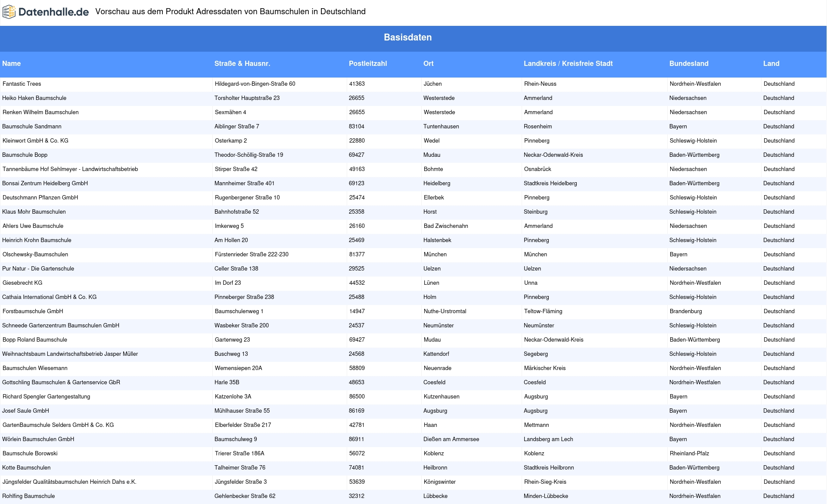Select Klaus Mohr Baumschulen entry
827x504 pixels.
tap(34, 212)
